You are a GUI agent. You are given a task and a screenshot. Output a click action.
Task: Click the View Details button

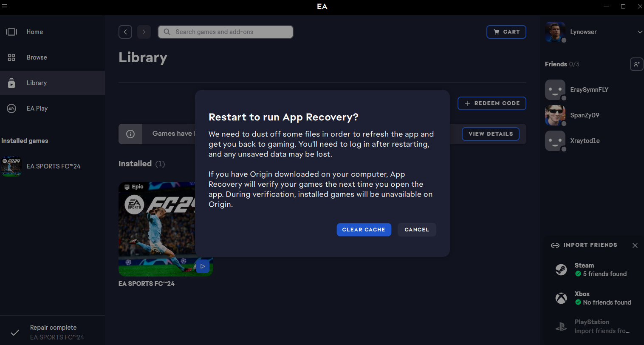pyautogui.click(x=491, y=134)
